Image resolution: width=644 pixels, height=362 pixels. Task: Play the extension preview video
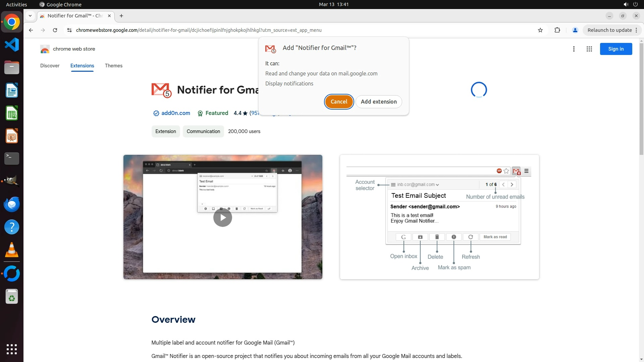pos(223,218)
